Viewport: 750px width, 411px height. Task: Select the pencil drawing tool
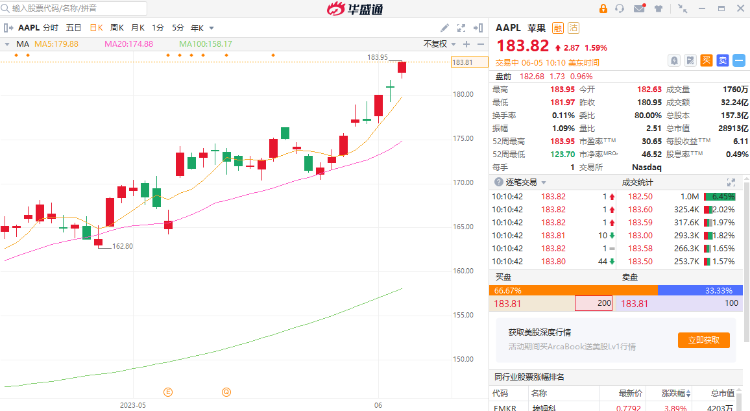444,28
